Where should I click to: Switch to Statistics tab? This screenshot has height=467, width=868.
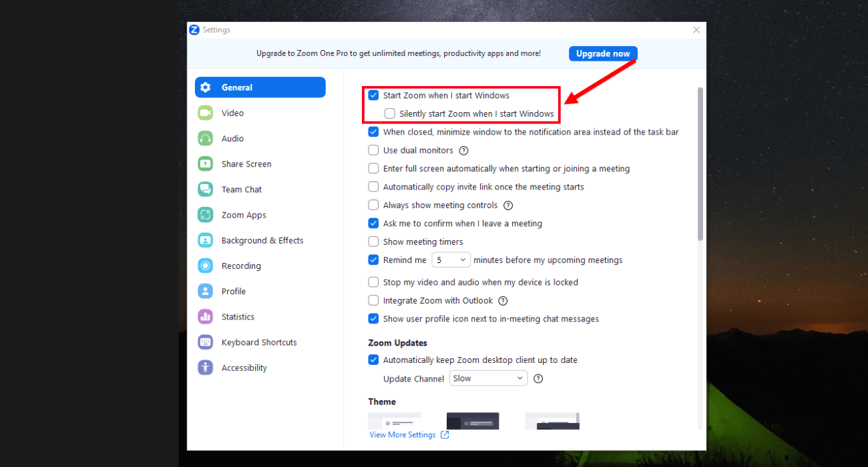pyautogui.click(x=260, y=317)
